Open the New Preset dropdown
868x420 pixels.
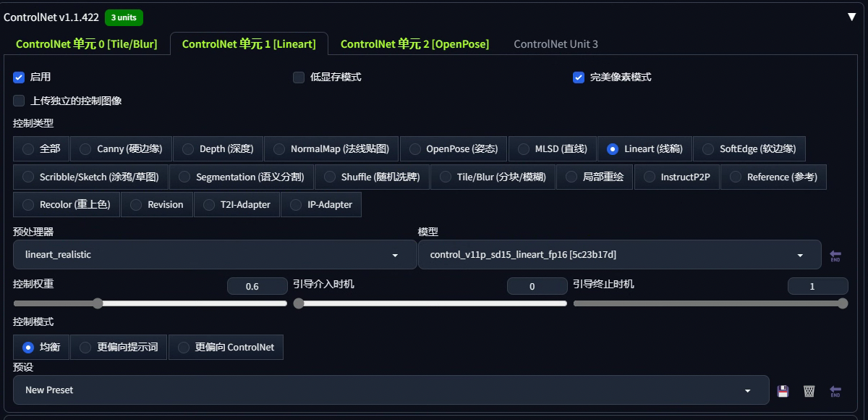391,390
